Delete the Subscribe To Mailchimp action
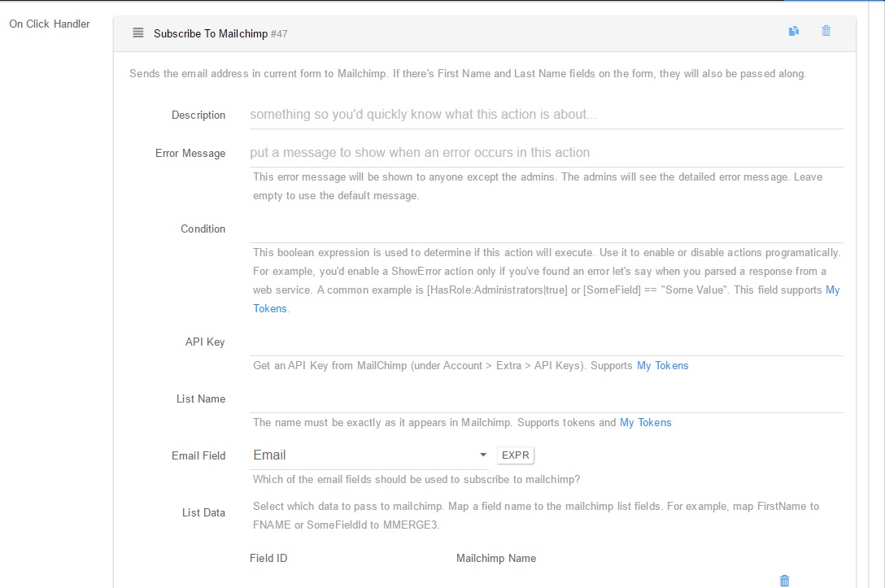The width and height of the screenshot is (885, 588). [x=826, y=31]
